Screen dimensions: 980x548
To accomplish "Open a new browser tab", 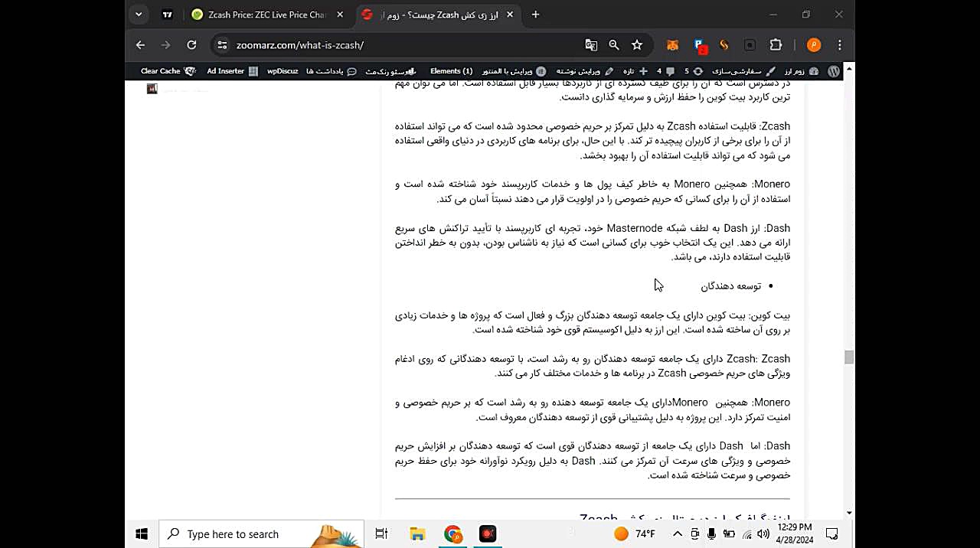I will (x=535, y=15).
